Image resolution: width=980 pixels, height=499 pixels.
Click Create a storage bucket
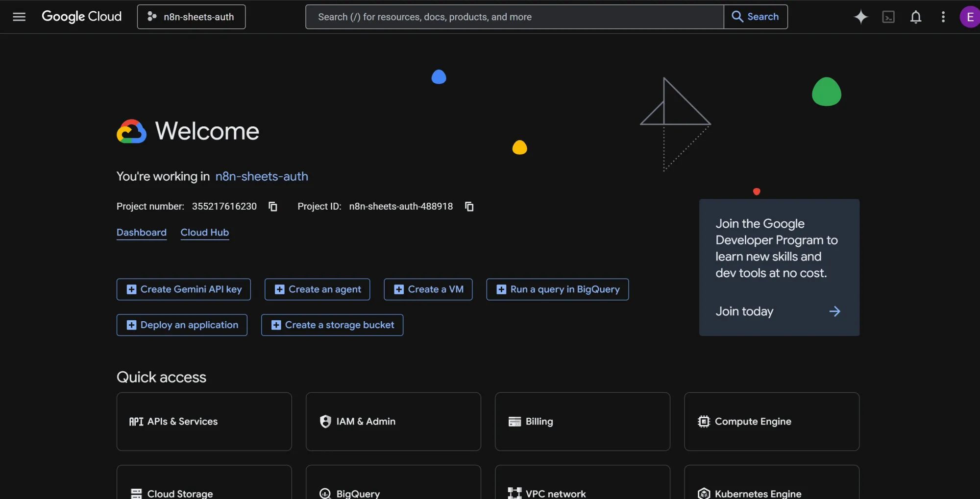coord(332,325)
